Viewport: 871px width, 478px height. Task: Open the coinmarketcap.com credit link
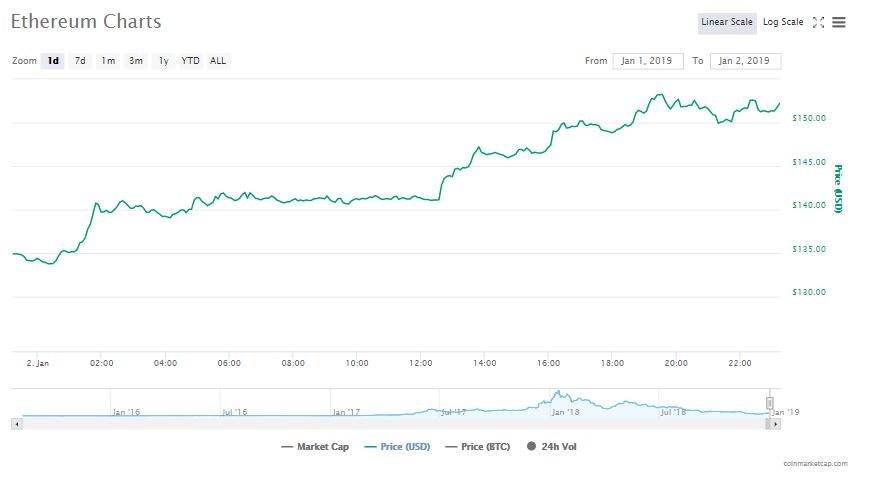tap(815, 463)
